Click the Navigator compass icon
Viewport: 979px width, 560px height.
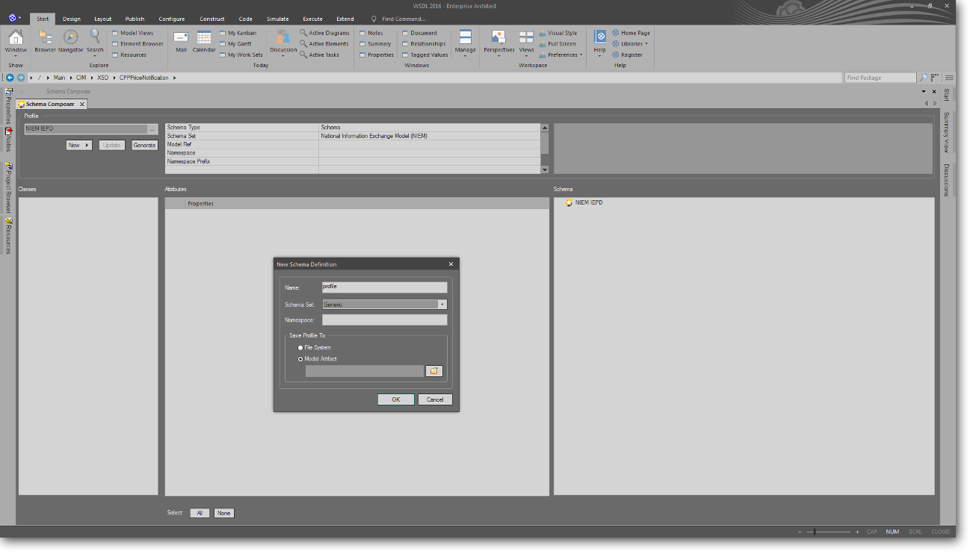[70, 38]
